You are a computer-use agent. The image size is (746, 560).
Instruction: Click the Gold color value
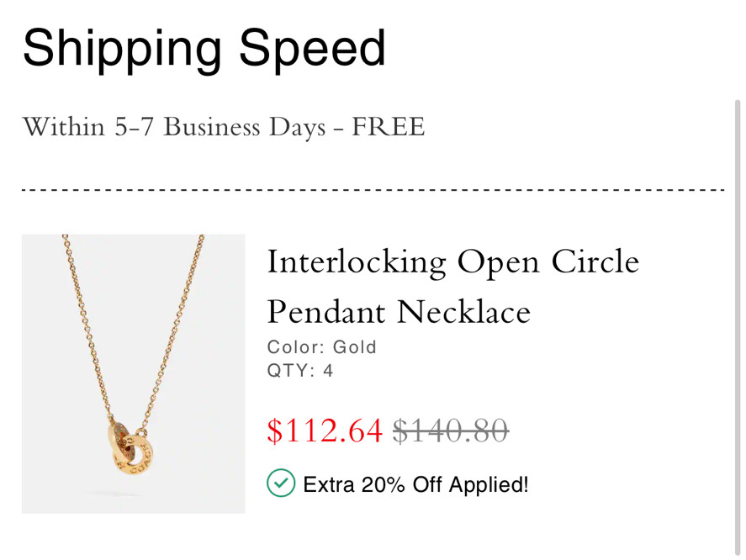click(355, 347)
